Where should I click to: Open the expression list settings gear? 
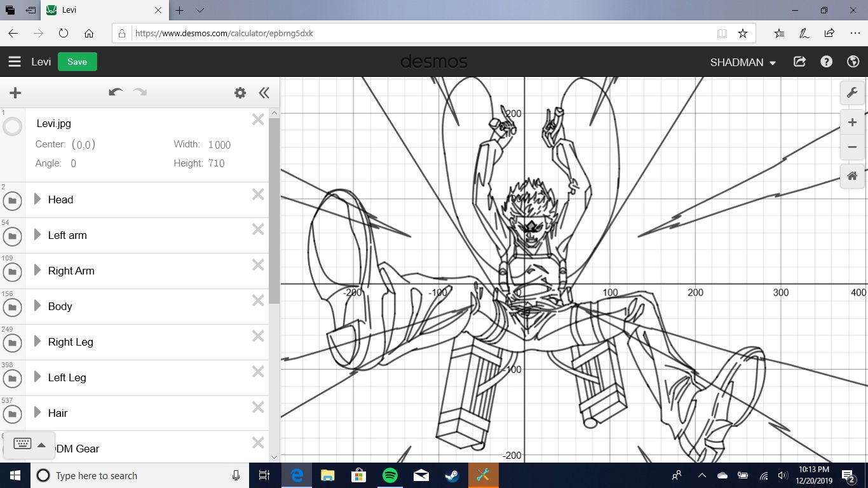tap(240, 93)
